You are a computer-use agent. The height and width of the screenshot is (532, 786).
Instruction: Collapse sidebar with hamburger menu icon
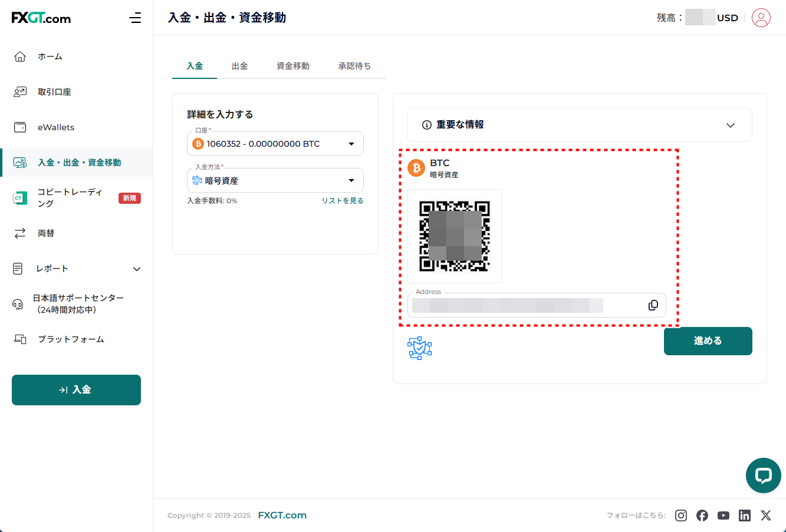coord(135,18)
